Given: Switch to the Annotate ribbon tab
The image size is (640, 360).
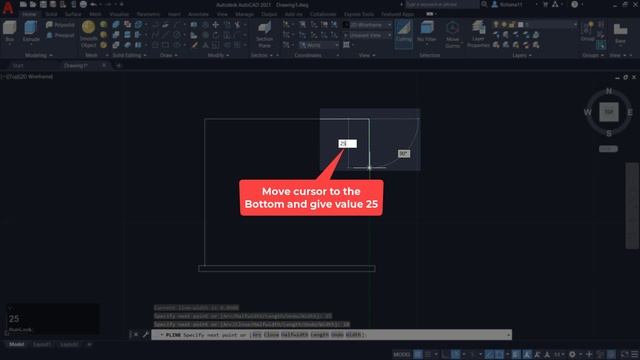Looking at the screenshot, I should click(x=198, y=14).
